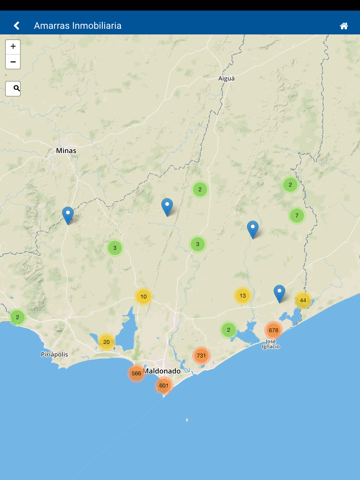The height and width of the screenshot is (480, 360).
Task: Open the home icon in header
Action: point(344,26)
